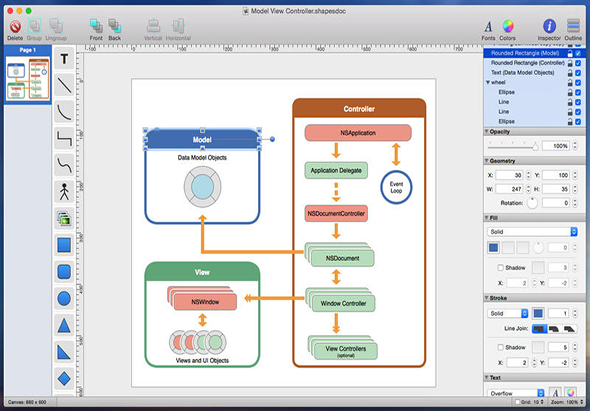
Task: Click the blue fill color swatch
Action: click(x=493, y=248)
